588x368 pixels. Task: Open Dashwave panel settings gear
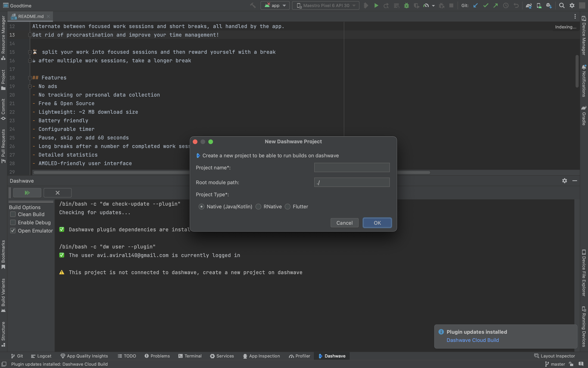(x=564, y=181)
